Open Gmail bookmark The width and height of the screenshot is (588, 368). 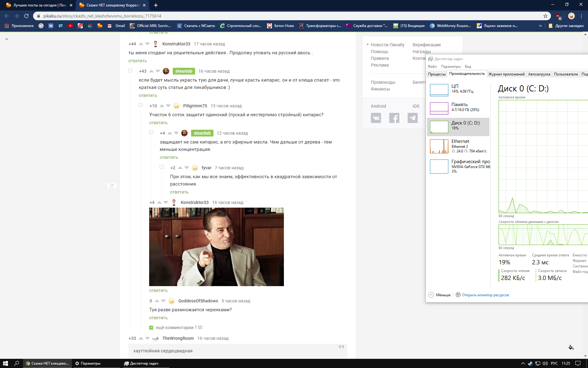116,26
